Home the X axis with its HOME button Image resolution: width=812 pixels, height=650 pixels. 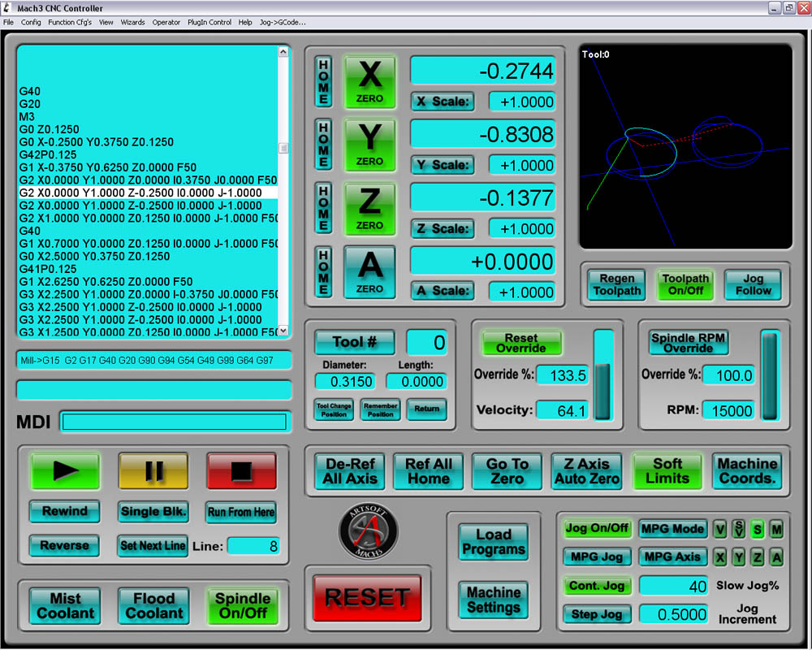click(324, 82)
